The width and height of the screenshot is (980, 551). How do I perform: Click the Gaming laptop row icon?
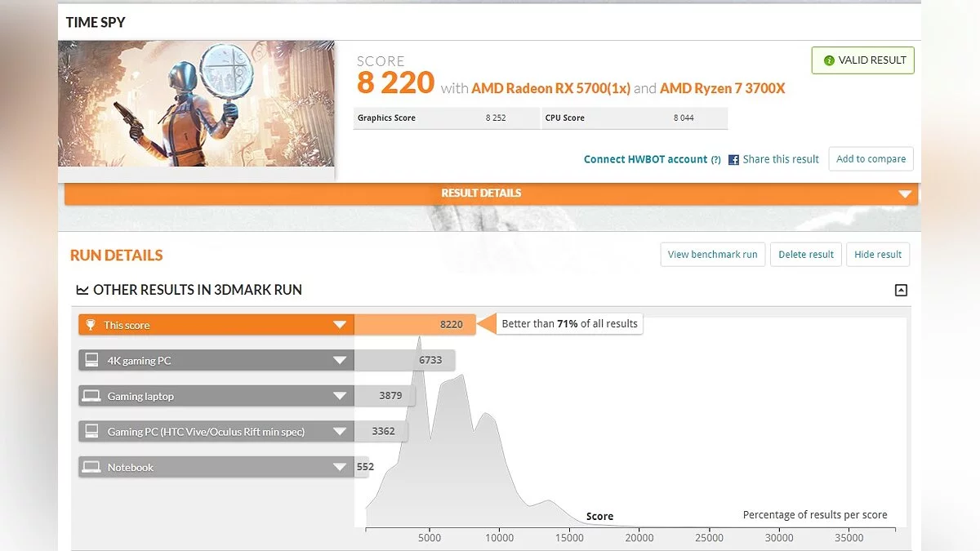(91, 396)
